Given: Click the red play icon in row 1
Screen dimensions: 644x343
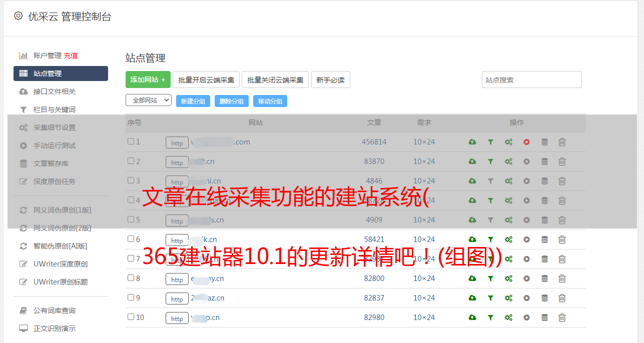Looking at the screenshot, I should pos(526,142).
